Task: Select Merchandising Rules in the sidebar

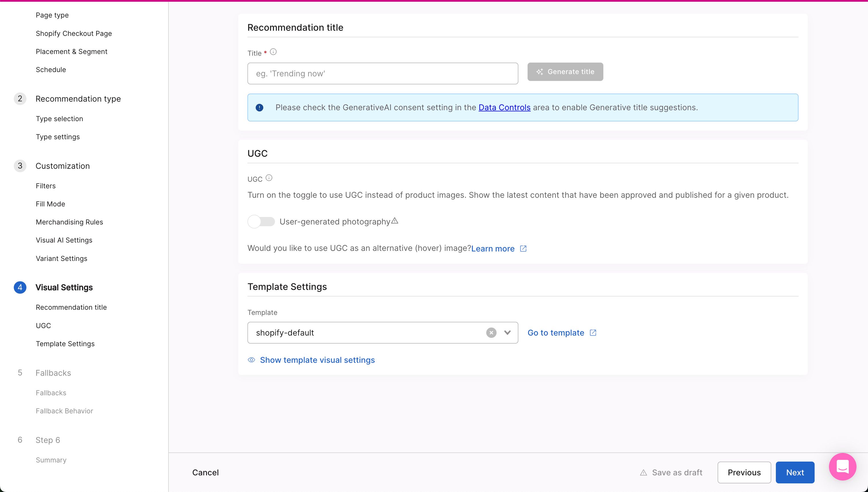Action: click(x=69, y=222)
